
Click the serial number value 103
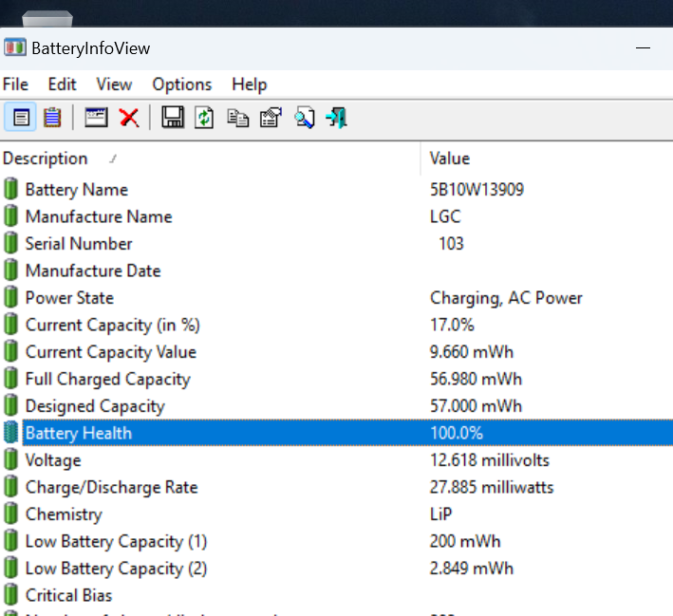pos(451,243)
